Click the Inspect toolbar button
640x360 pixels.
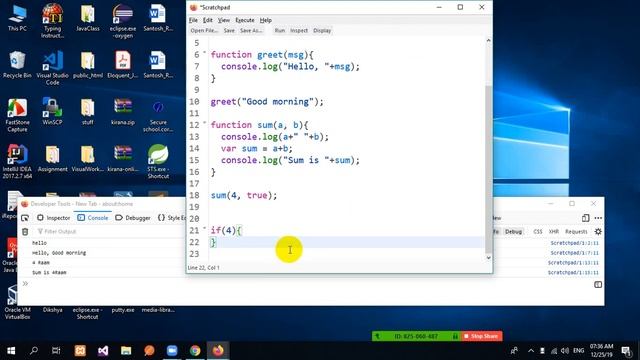[299, 31]
